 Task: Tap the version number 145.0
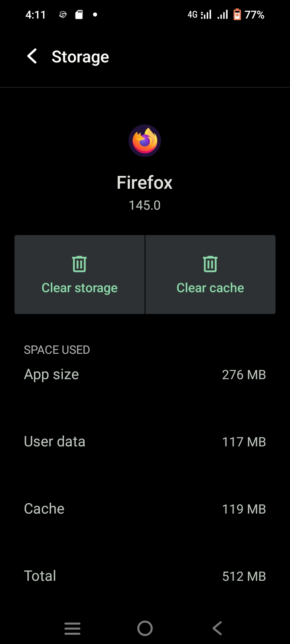[x=145, y=205]
